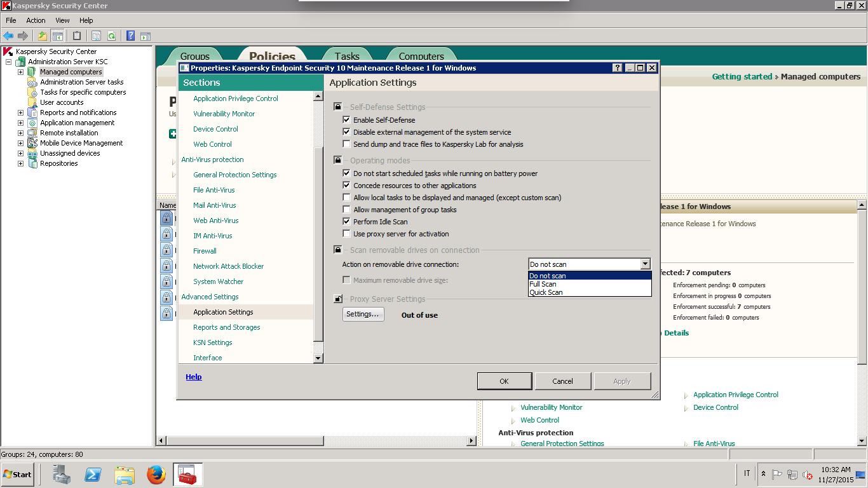Screen dimensions: 868x488
Task: Select Firewall in the Sections list
Action: tap(205, 251)
